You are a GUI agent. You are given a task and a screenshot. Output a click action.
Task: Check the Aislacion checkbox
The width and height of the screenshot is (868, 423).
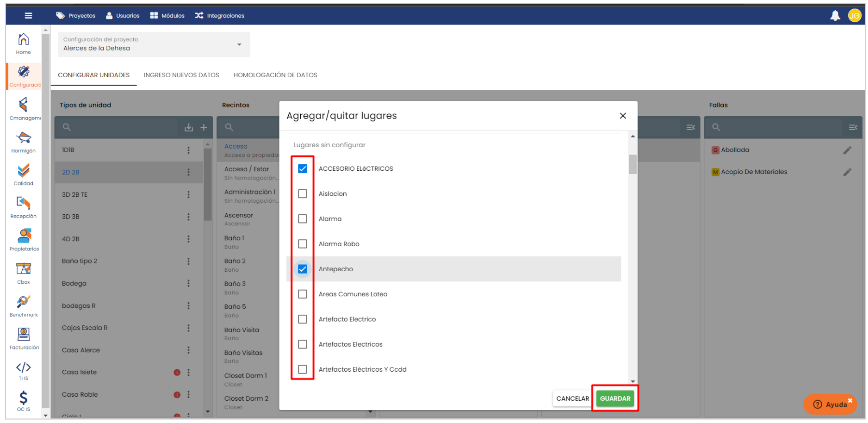[x=303, y=194]
